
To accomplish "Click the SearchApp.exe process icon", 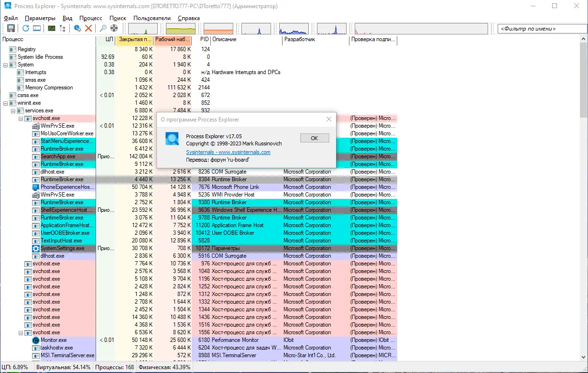I will pos(36,156).
